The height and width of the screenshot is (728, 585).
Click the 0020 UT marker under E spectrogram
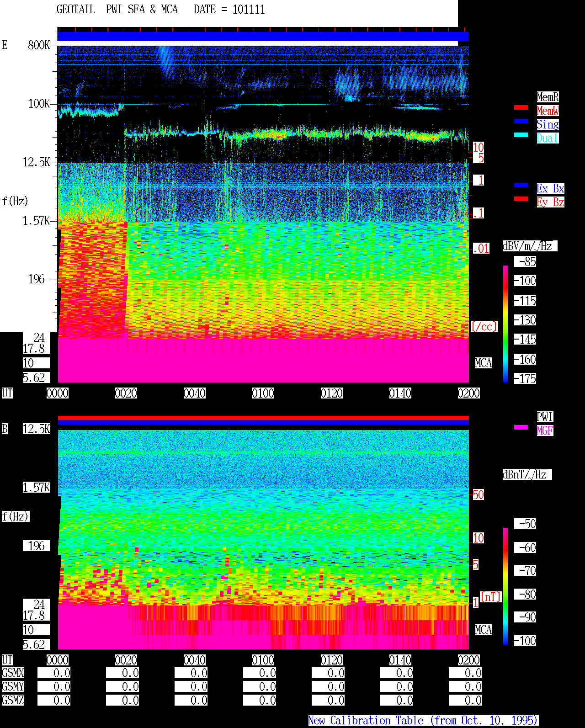click(126, 393)
